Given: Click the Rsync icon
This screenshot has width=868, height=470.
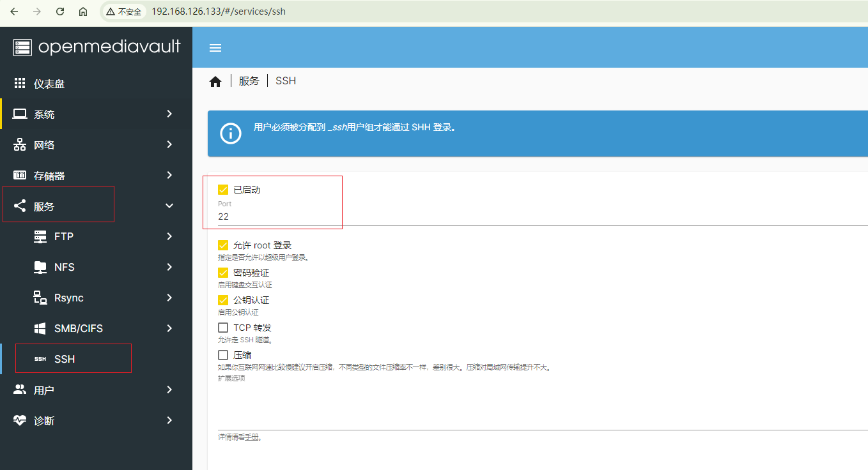Looking at the screenshot, I should coord(40,298).
